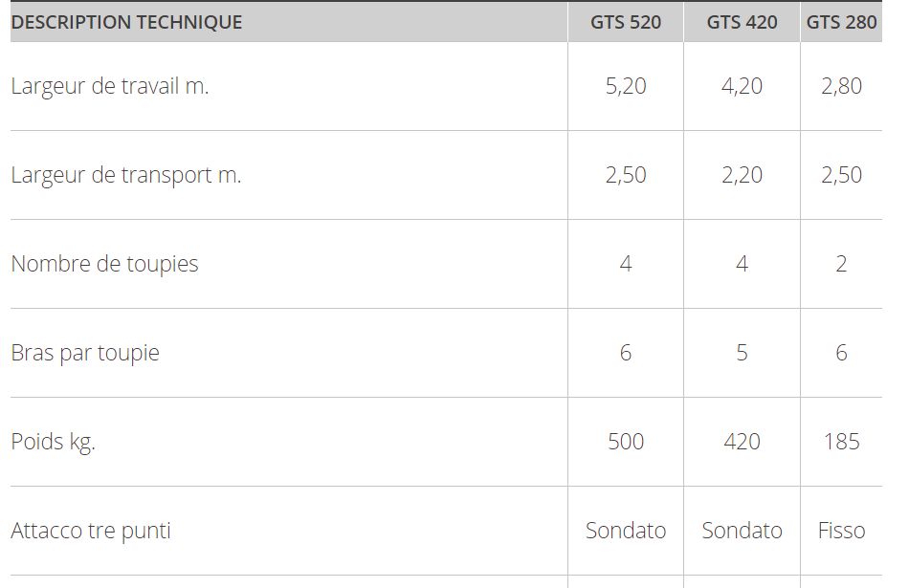909x588 pixels.
Task: Click the Nombre de toupies row label
Action: click(104, 264)
